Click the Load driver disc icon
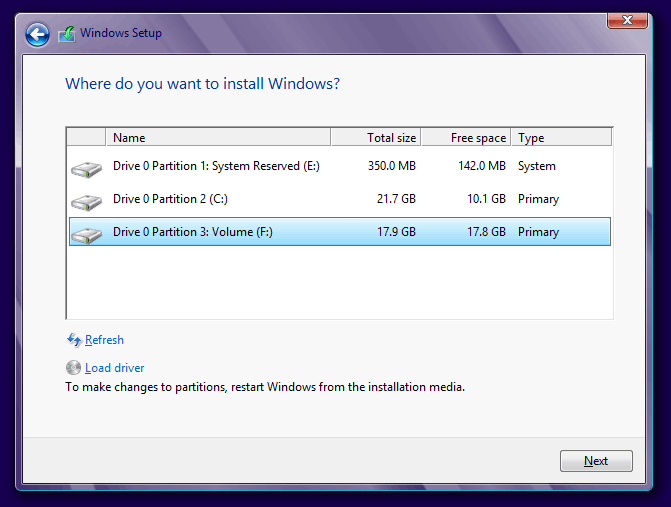The height and width of the screenshot is (507, 671). click(74, 368)
